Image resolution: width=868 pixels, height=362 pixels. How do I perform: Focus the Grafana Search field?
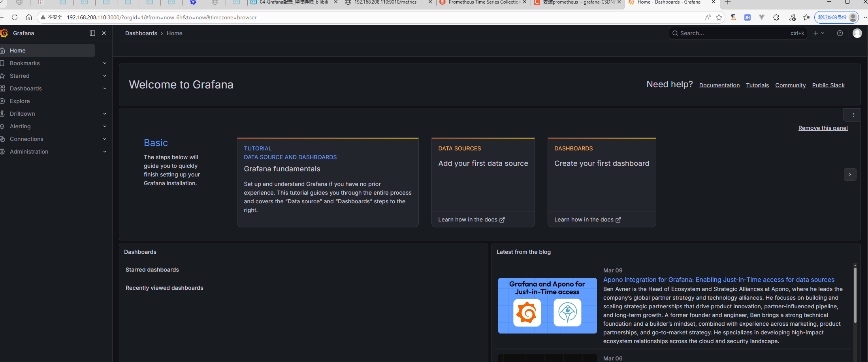(x=738, y=33)
